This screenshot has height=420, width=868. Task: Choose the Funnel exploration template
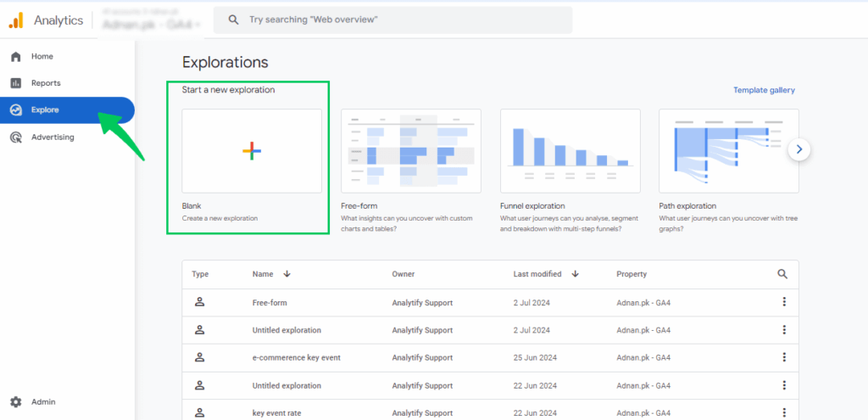(x=570, y=151)
